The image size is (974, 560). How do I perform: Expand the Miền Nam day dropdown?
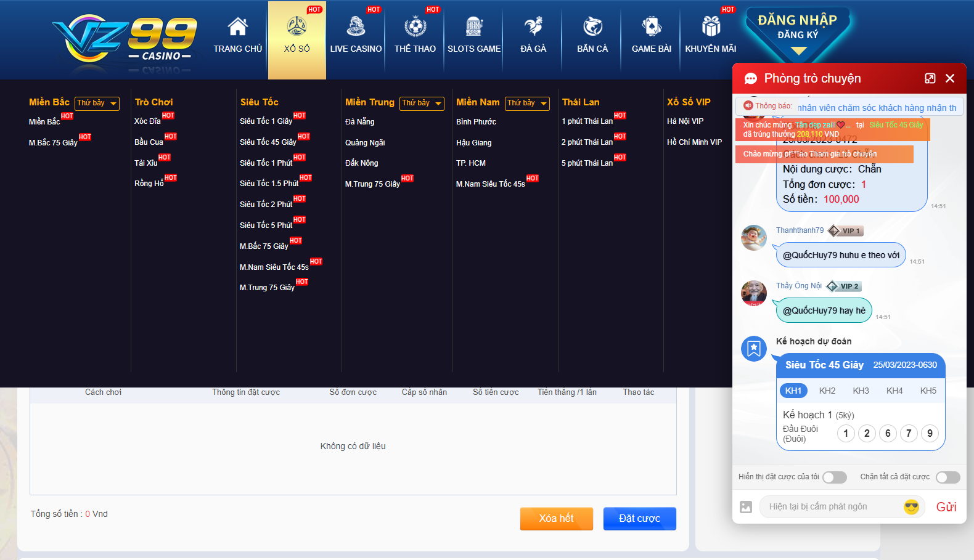527,103
